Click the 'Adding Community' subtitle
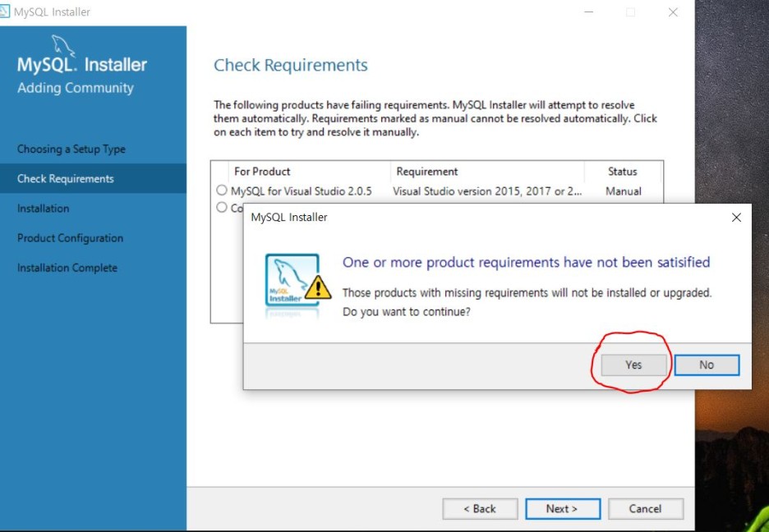769x532 pixels. click(x=76, y=88)
